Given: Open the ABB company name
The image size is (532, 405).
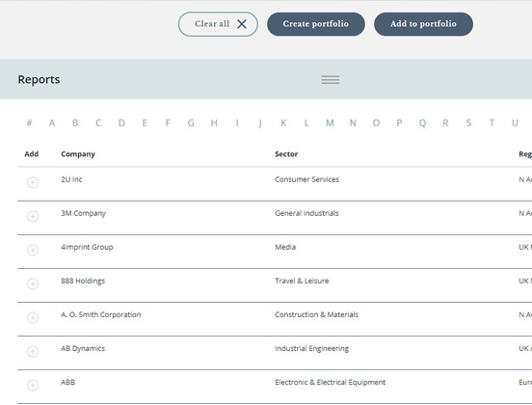Looking at the screenshot, I should click(67, 382).
